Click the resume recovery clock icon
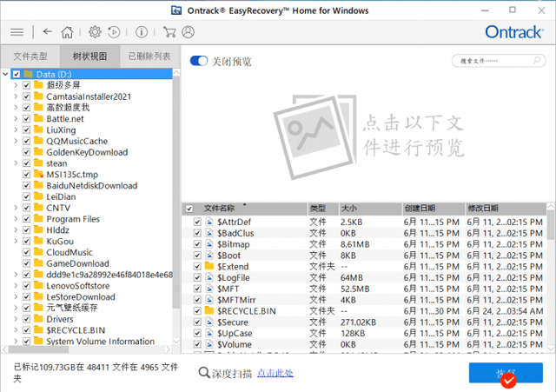Screen dimensions: 556x392 114,32
